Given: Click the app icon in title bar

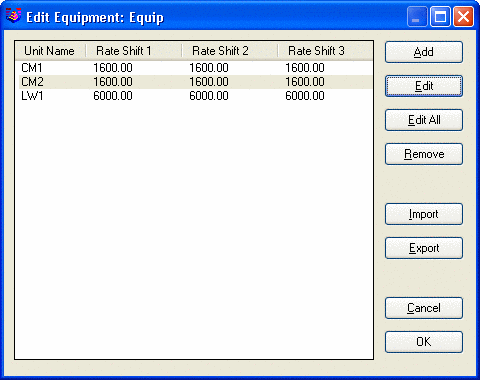Looking at the screenshot, I should pyautogui.click(x=13, y=16).
